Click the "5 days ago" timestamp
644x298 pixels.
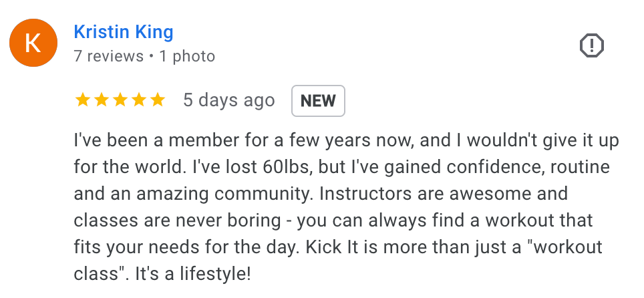229,100
